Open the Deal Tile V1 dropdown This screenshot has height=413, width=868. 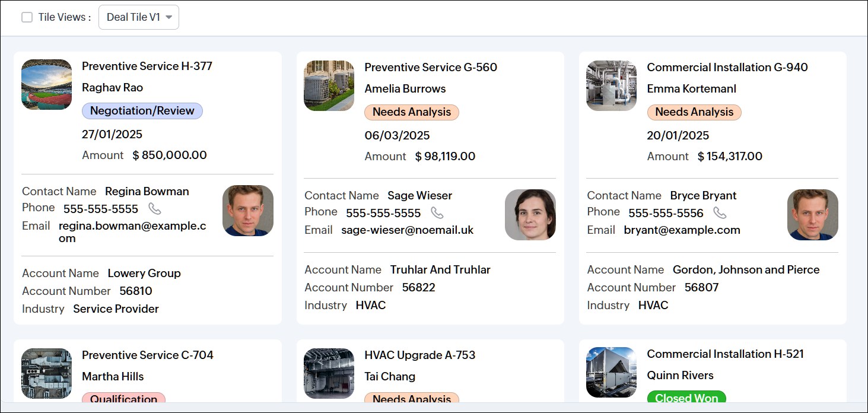[139, 17]
